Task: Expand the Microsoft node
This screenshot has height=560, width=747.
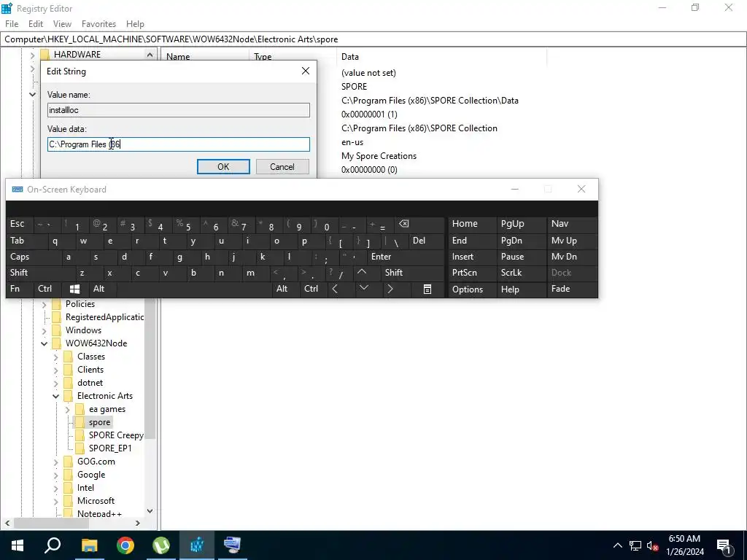Action: [55, 501]
